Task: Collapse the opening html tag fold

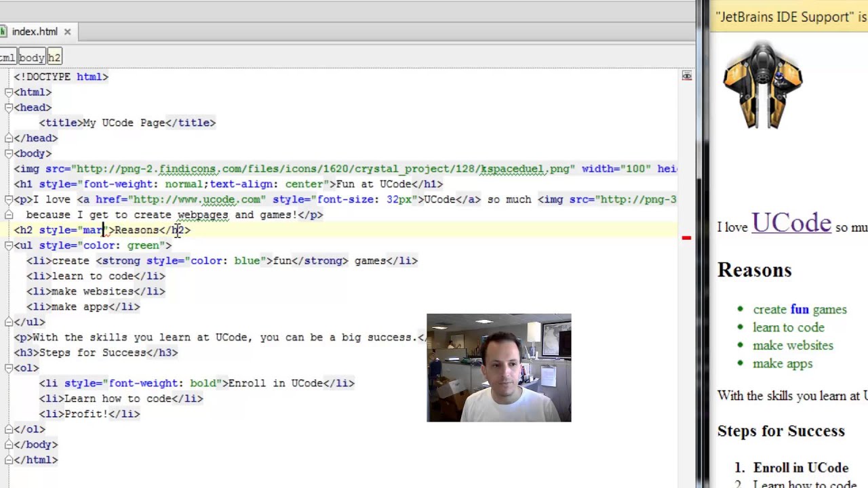Action: click(8, 92)
